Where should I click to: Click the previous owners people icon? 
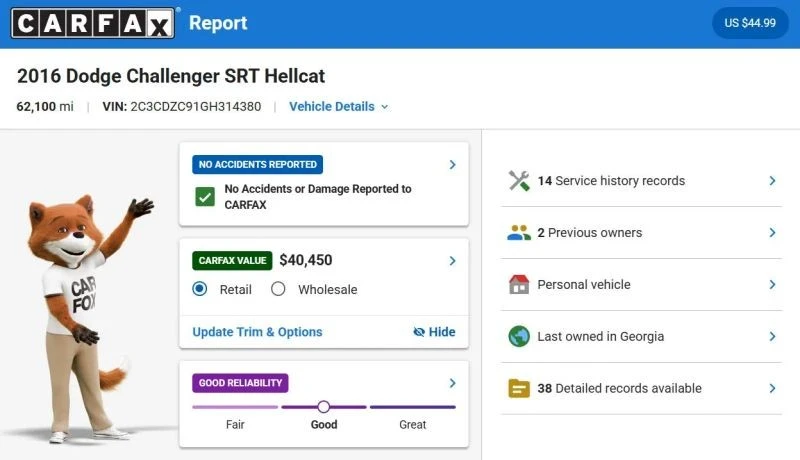pyautogui.click(x=519, y=233)
